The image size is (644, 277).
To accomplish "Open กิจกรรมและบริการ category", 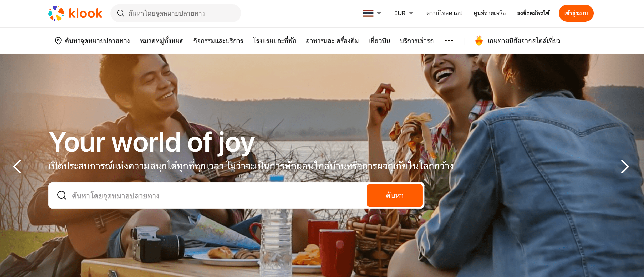I will coord(218,40).
